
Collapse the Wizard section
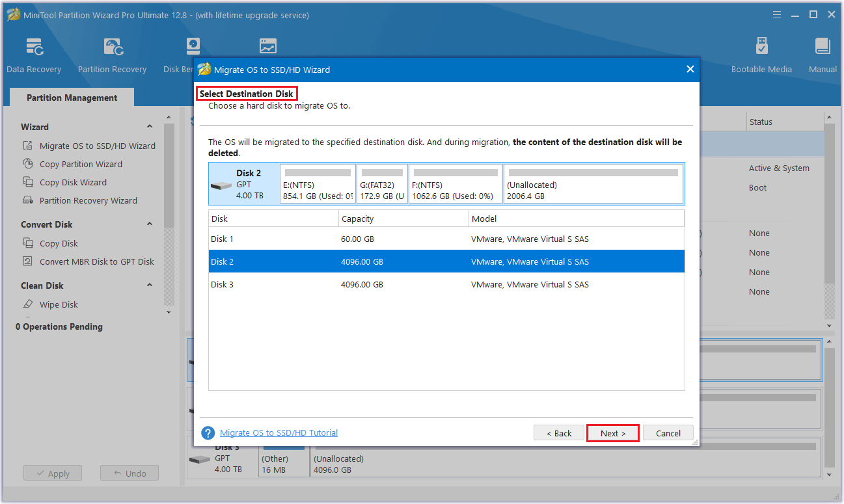(150, 127)
